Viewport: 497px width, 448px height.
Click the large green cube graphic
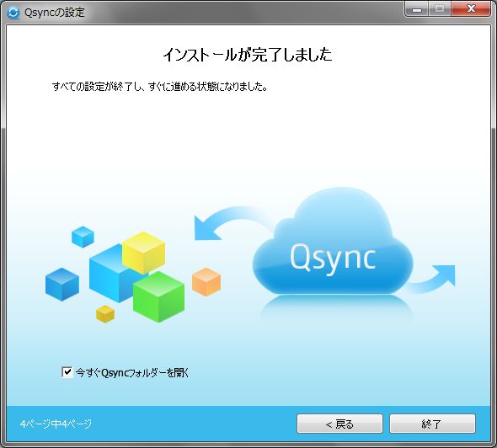158,297
